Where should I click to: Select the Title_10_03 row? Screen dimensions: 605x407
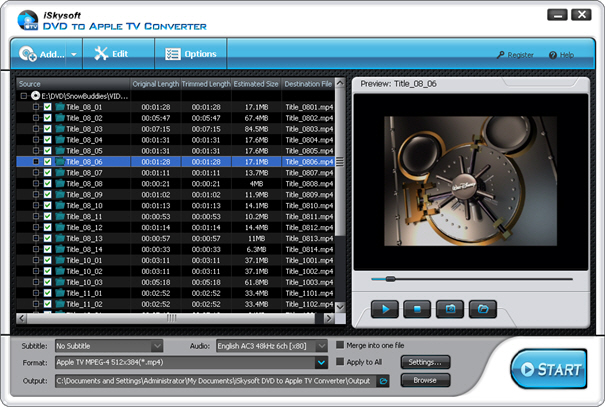[175, 282]
